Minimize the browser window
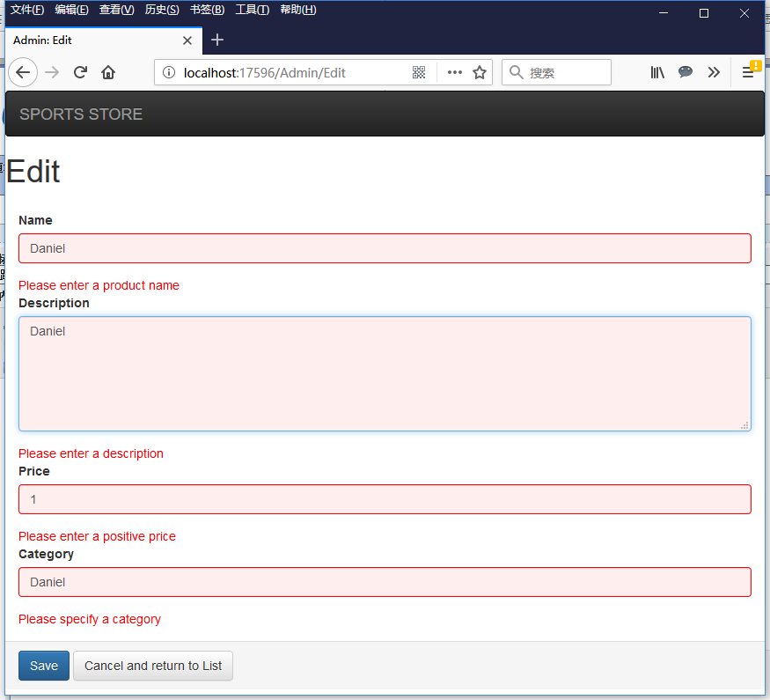This screenshot has height=700, width=770. pyautogui.click(x=664, y=13)
